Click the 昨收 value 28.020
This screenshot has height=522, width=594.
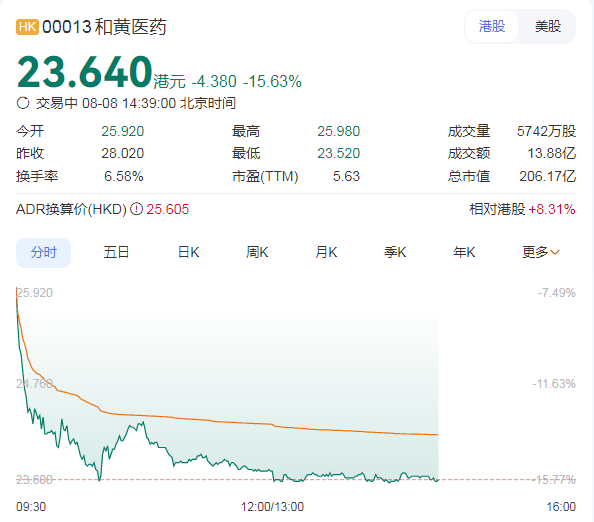[x=122, y=153]
